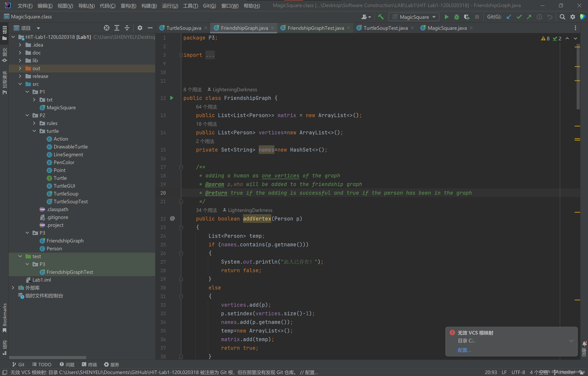The image size is (588, 376).
Task: Open the 终端 terminal tool button
Action: point(89,364)
